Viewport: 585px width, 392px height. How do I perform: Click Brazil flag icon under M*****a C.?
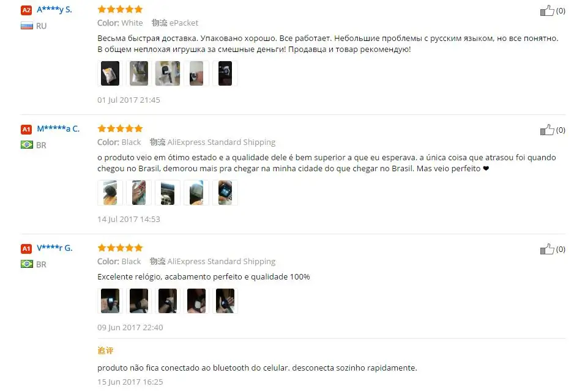pos(27,145)
